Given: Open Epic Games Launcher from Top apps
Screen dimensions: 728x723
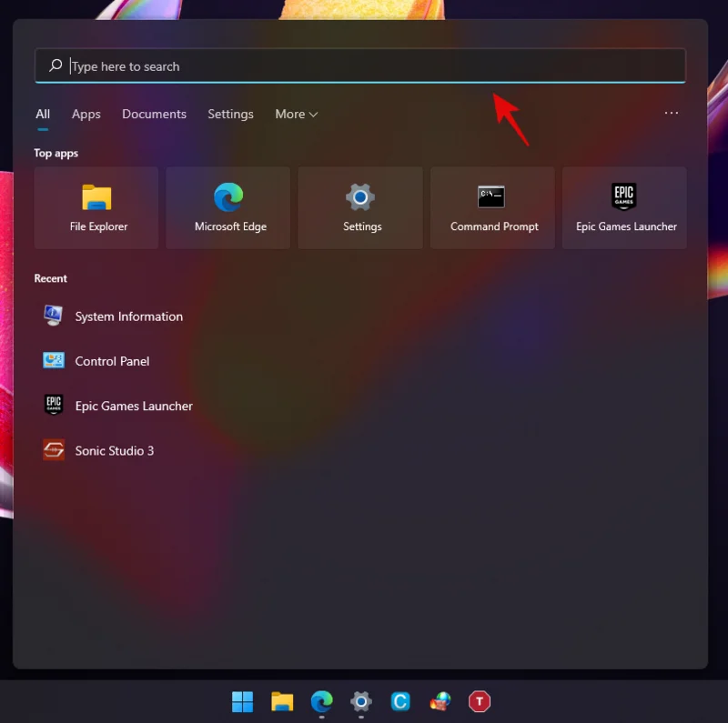Looking at the screenshot, I should coord(624,206).
